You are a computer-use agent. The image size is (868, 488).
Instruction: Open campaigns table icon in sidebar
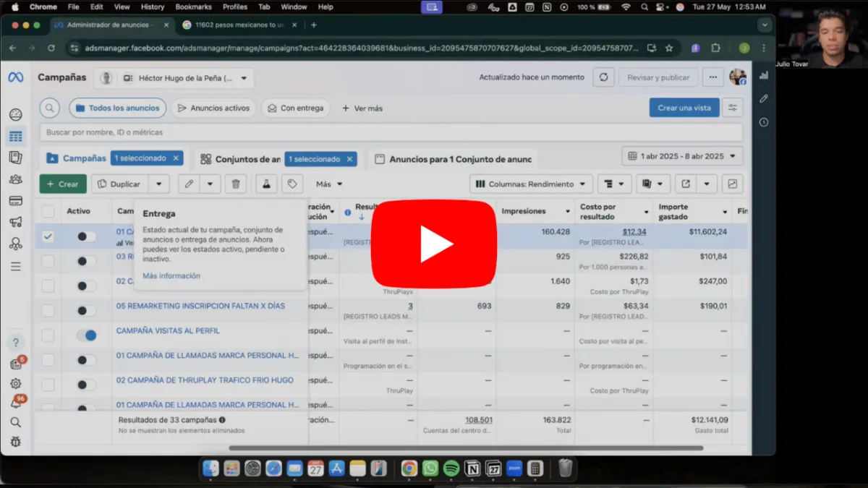click(x=15, y=136)
